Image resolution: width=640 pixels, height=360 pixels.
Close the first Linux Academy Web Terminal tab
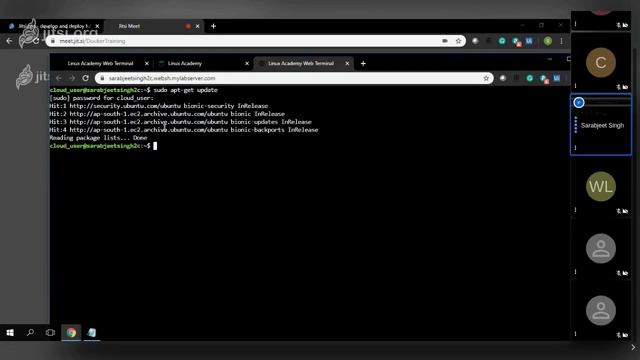tap(147, 63)
